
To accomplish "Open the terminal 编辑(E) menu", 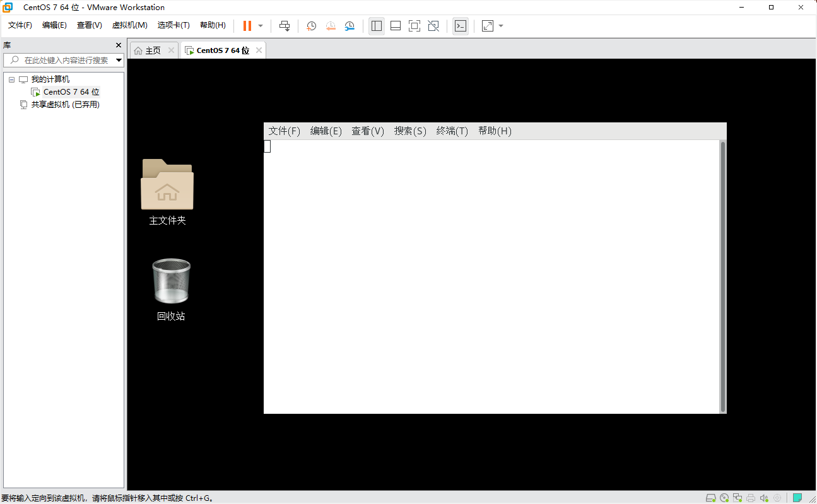I will (326, 131).
